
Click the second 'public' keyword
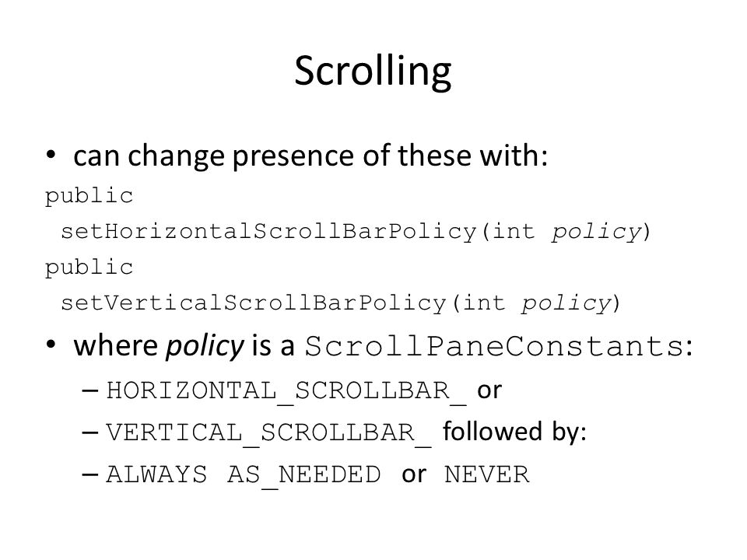pyautogui.click(x=89, y=268)
